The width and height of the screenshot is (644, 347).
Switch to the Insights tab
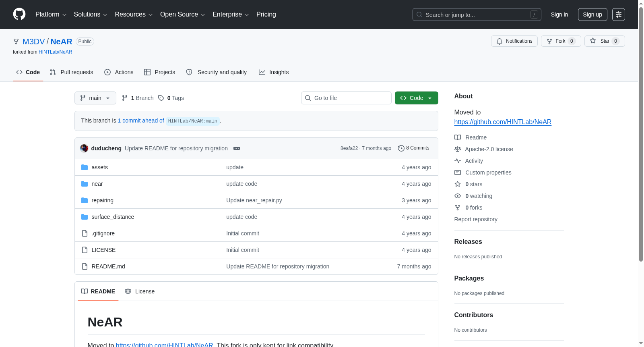click(x=274, y=72)
